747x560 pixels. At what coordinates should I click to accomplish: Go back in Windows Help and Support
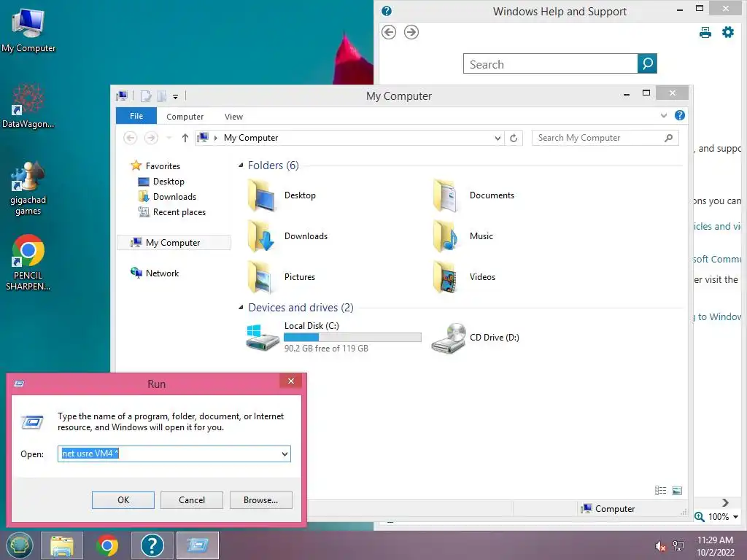tap(389, 32)
